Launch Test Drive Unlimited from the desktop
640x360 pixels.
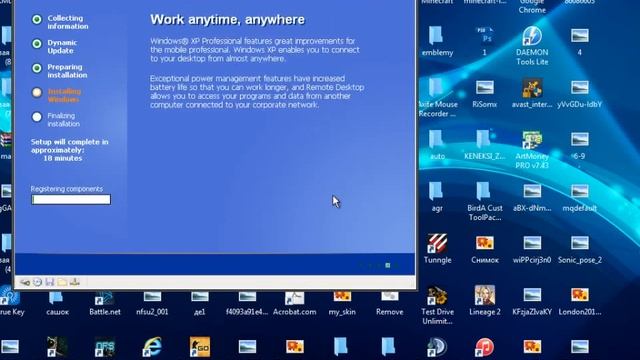point(437,295)
